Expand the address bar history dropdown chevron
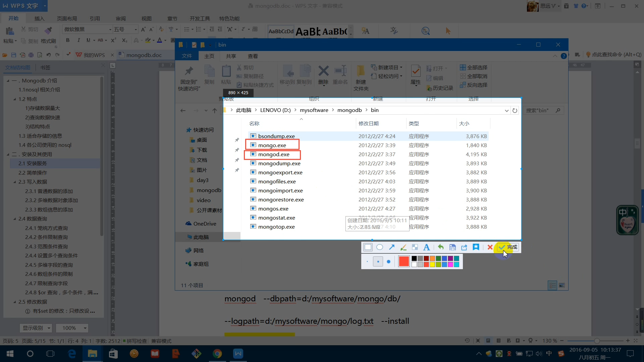 [x=506, y=111]
